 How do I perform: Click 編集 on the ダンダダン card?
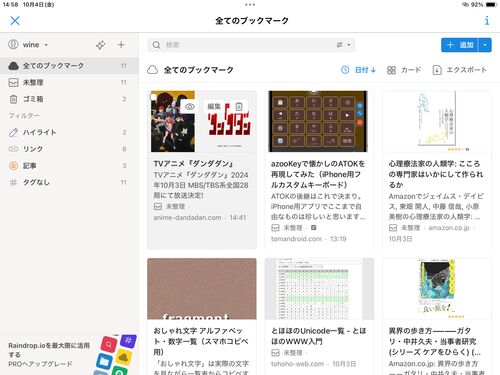(x=214, y=107)
